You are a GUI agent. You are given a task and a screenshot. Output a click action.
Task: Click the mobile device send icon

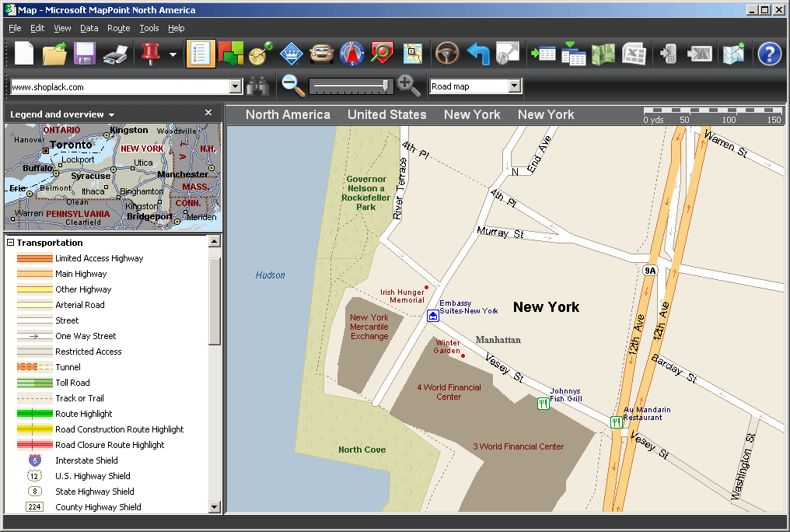point(669,54)
